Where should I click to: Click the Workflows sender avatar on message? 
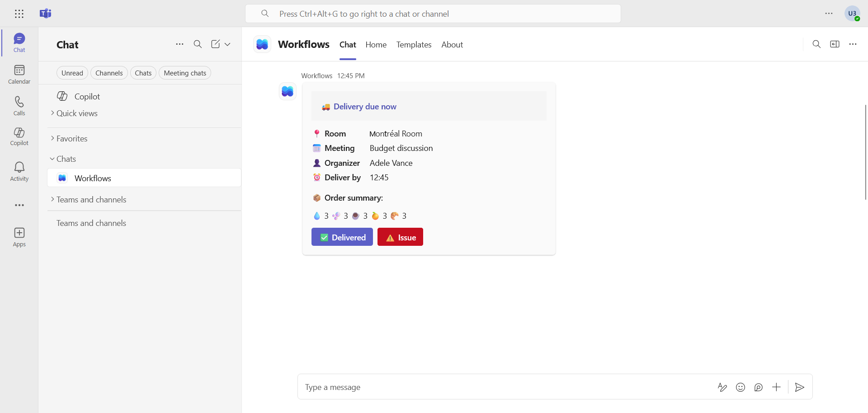288,91
